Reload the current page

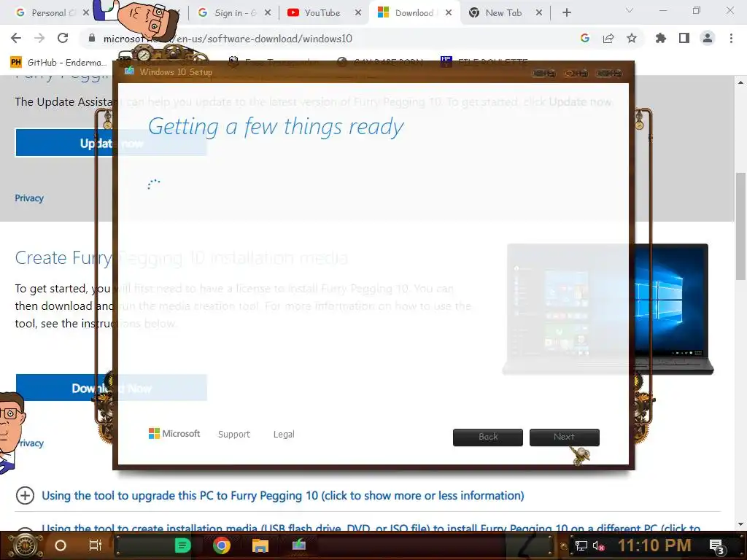[63, 38]
